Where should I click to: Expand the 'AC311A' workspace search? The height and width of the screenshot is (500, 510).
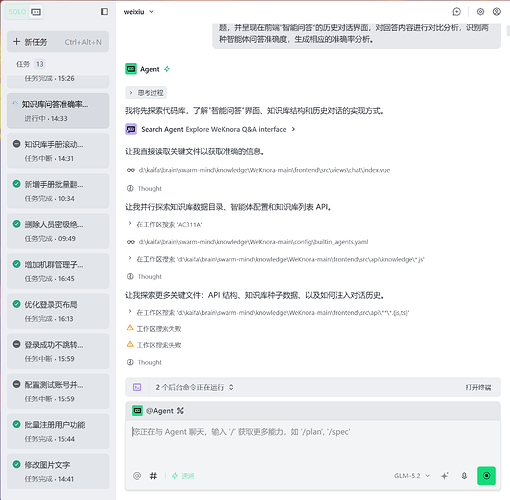click(x=165, y=224)
